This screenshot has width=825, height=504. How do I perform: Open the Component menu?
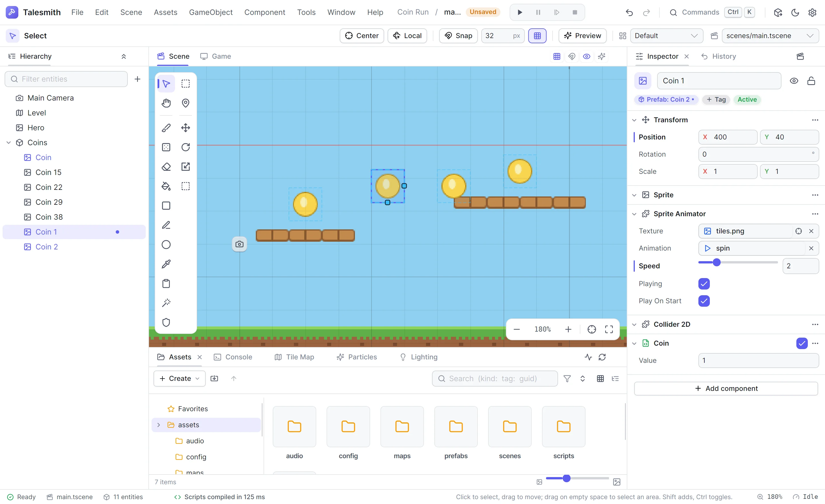click(264, 12)
